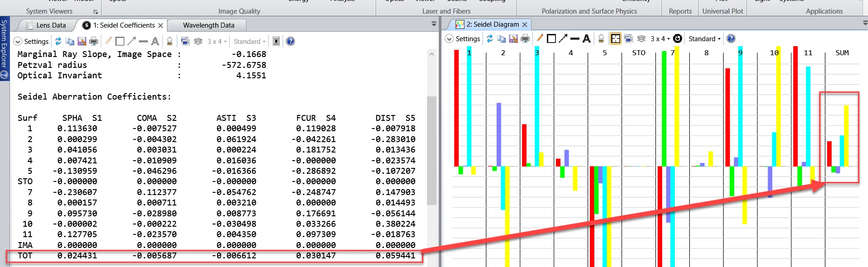
Task: Open overlay layers icon in Seidel Diagram
Action: pos(641,38)
